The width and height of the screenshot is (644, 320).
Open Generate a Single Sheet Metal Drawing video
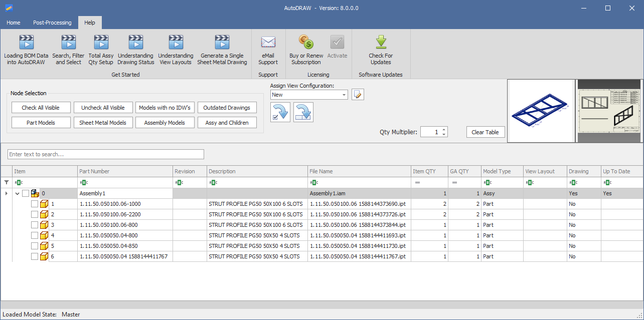tap(222, 42)
